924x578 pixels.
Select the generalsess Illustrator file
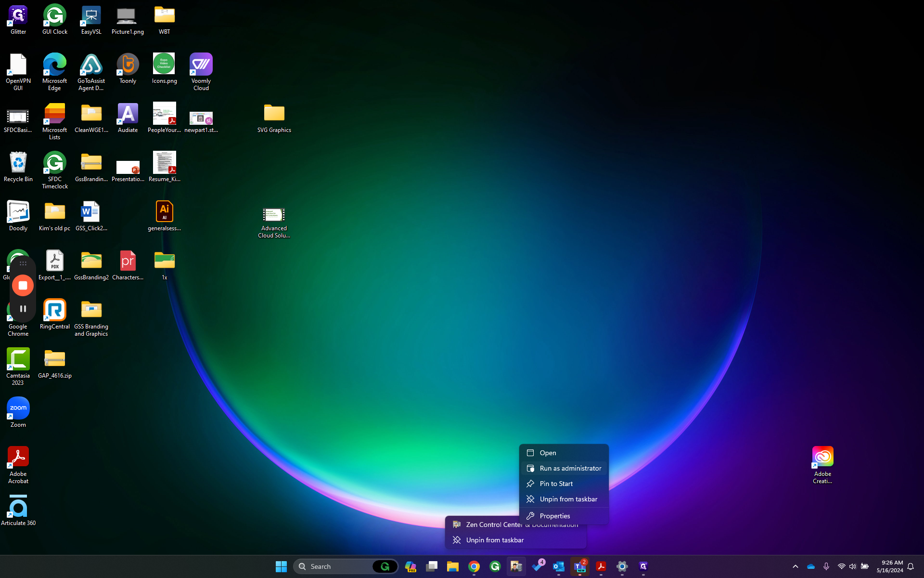click(x=165, y=216)
